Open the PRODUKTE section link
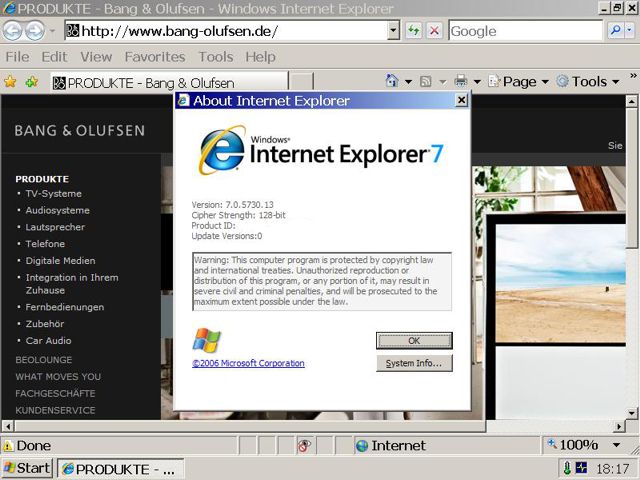 tap(42, 179)
